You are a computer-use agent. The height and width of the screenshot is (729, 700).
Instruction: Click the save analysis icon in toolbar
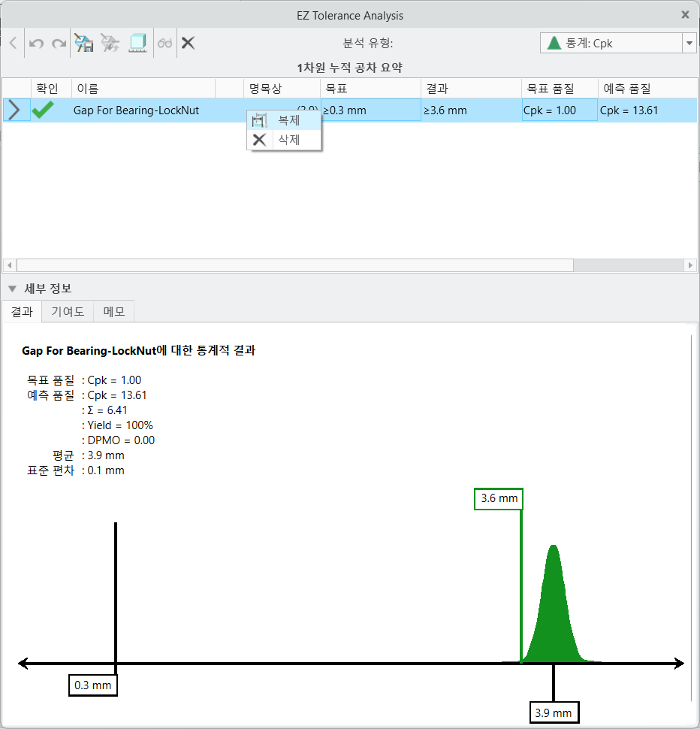pos(84,44)
